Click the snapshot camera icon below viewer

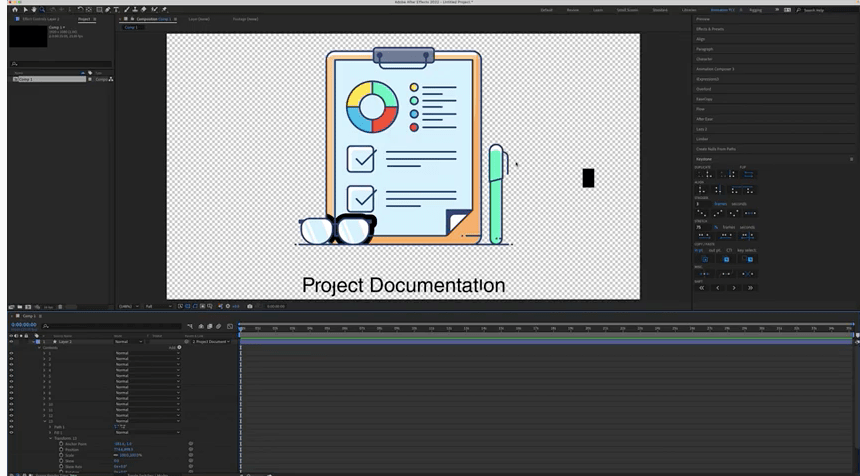click(250, 306)
